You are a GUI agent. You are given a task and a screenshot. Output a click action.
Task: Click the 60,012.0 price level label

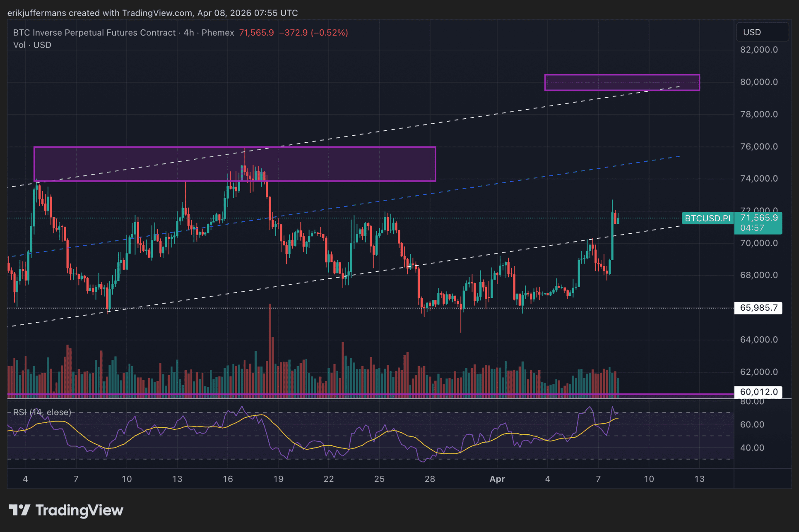pos(758,392)
